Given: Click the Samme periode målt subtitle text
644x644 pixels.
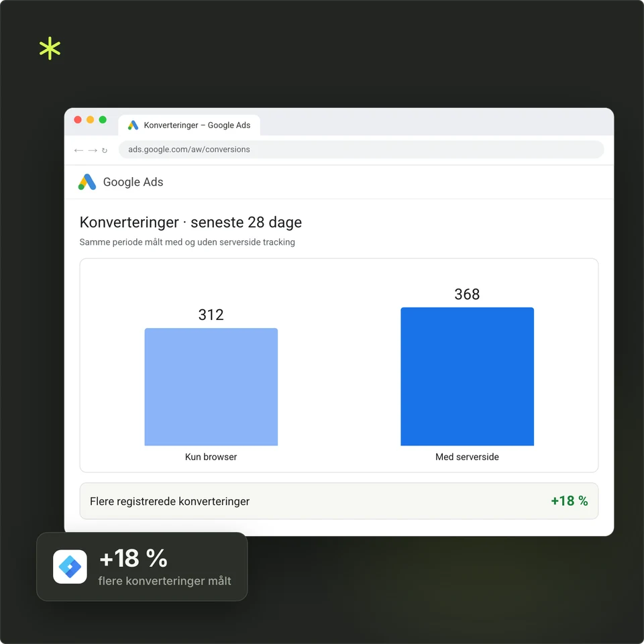Looking at the screenshot, I should (187, 242).
